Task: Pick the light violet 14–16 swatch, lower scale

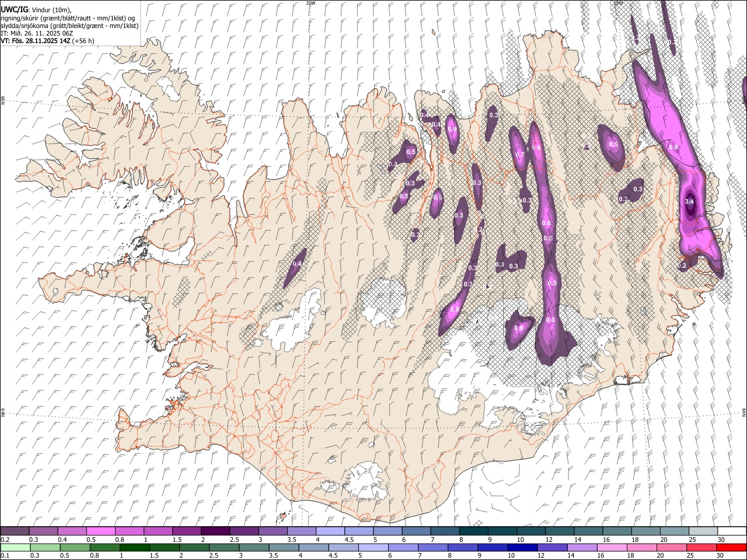Action: point(582,547)
